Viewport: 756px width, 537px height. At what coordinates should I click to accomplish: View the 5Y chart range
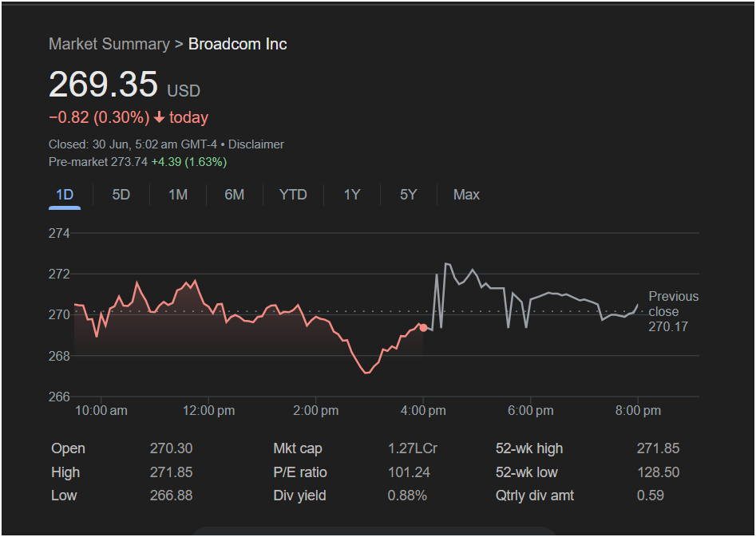point(409,195)
